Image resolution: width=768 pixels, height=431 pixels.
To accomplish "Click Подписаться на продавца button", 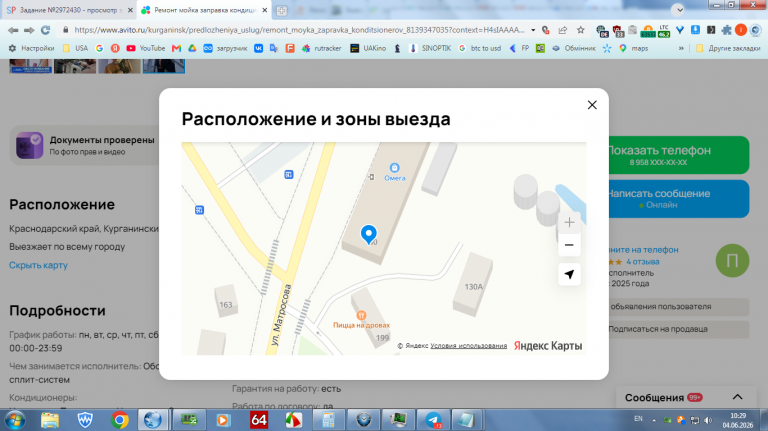I will pyautogui.click(x=679, y=329).
